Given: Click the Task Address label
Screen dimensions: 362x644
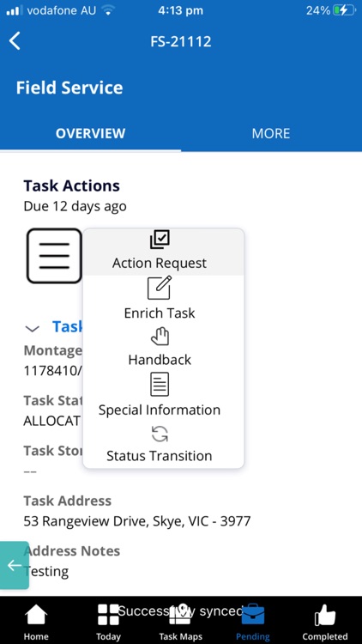Looking at the screenshot, I should (67, 501).
